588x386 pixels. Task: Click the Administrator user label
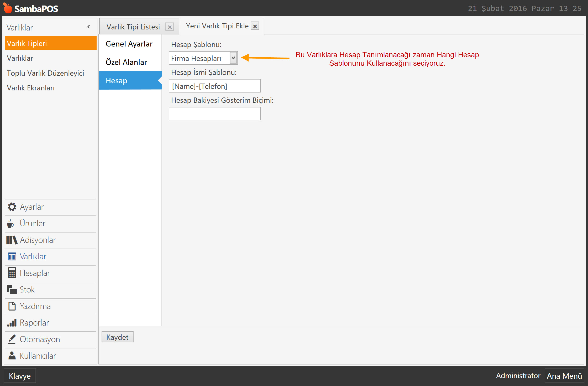point(518,376)
